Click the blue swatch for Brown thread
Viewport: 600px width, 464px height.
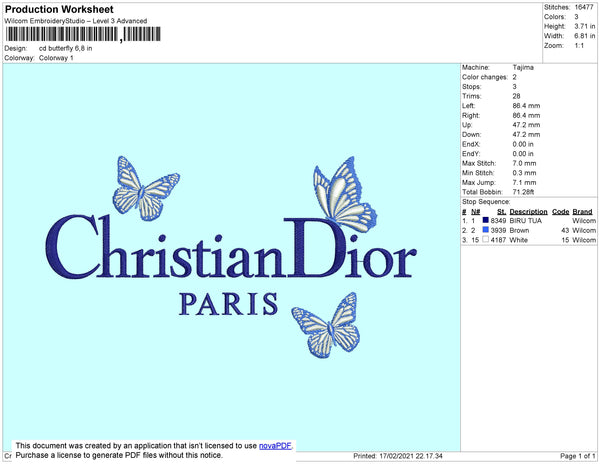point(486,230)
